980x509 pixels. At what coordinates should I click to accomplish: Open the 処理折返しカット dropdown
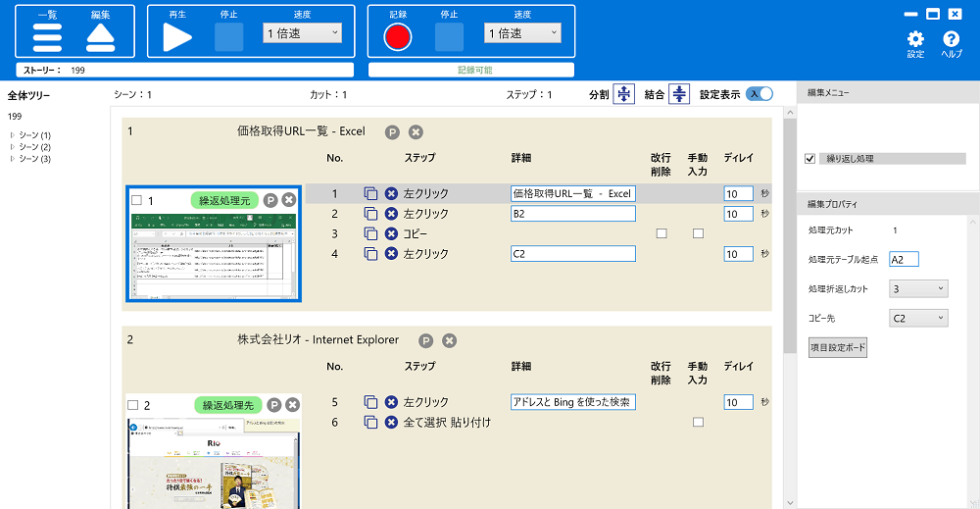[x=917, y=288]
